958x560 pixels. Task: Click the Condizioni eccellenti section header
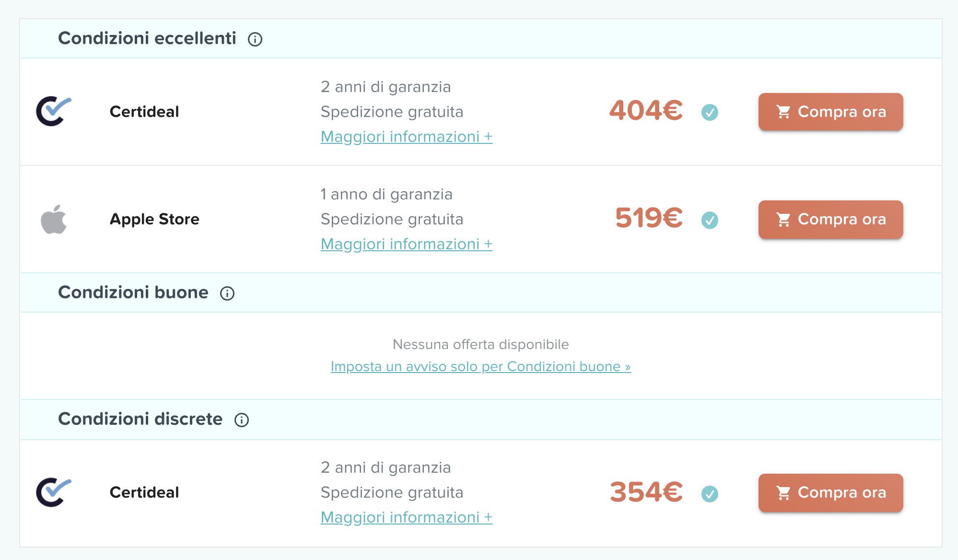point(147,38)
